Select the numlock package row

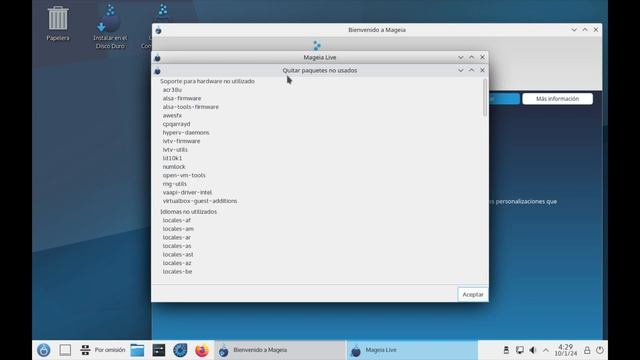coord(174,167)
